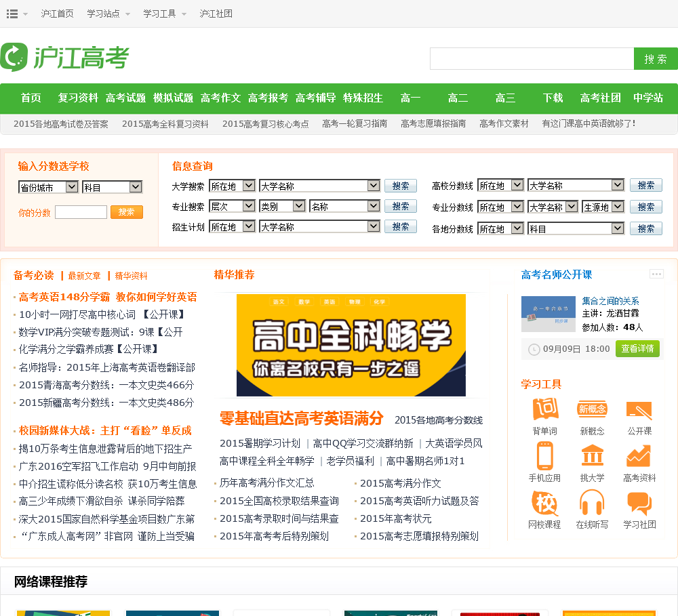Open 高考作文 navigation item
Viewport: 678px width, 616px height.
coord(220,98)
